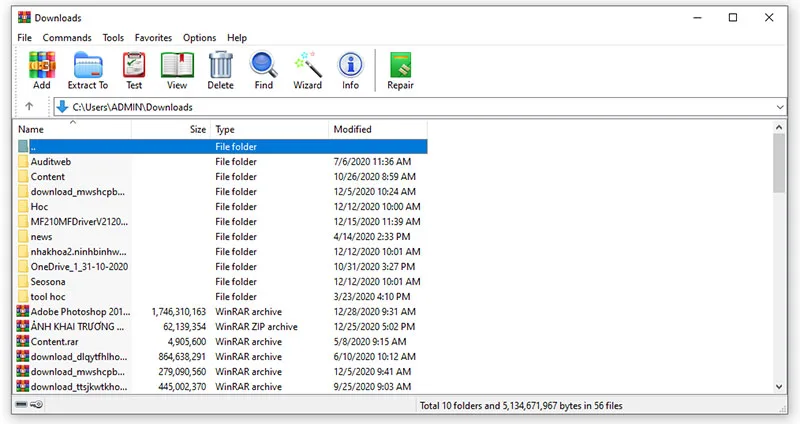The height and width of the screenshot is (424, 800).
Task: Click the size value 1,746,310,163
Action: tap(179, 312)
